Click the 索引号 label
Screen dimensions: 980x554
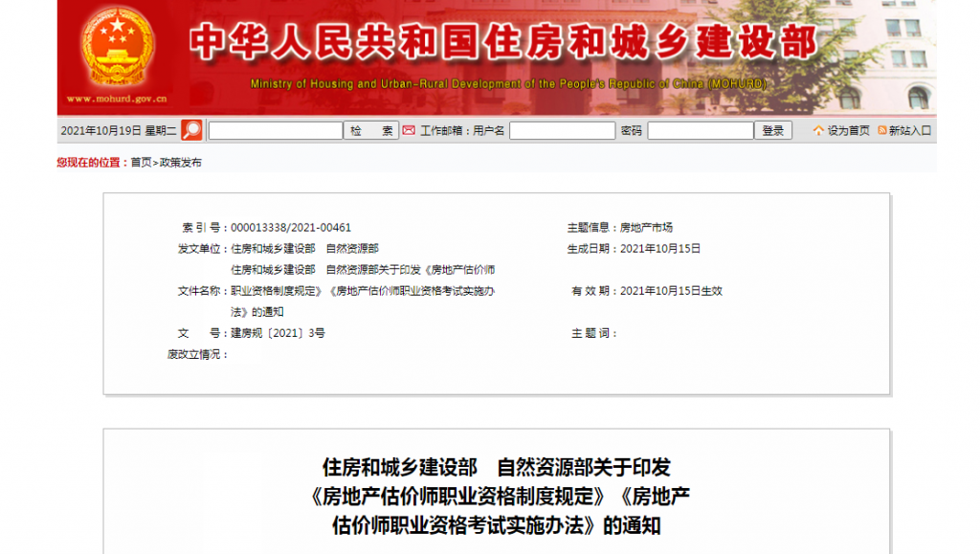pos(205,228)
